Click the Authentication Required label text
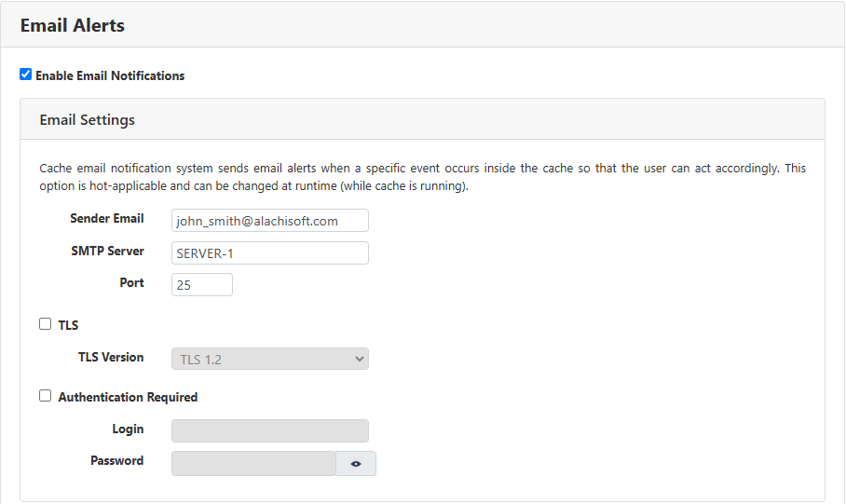The width and height of the screenshot is (846, 504). pos(128,397)
